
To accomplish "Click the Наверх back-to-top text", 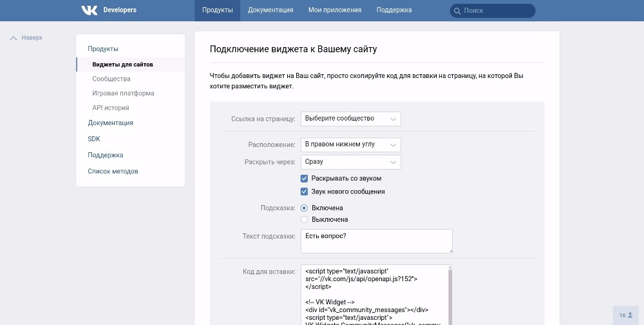I will [x=32, y=38].
